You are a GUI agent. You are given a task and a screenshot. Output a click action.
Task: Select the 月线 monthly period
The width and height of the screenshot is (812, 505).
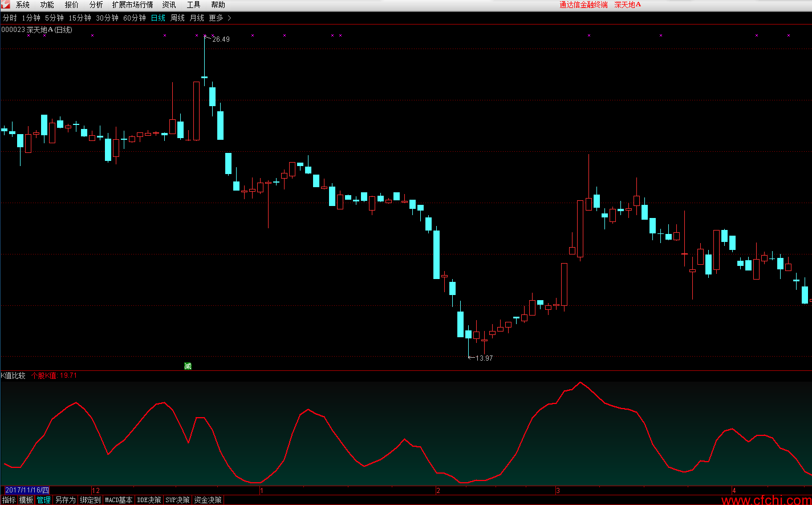197,18
